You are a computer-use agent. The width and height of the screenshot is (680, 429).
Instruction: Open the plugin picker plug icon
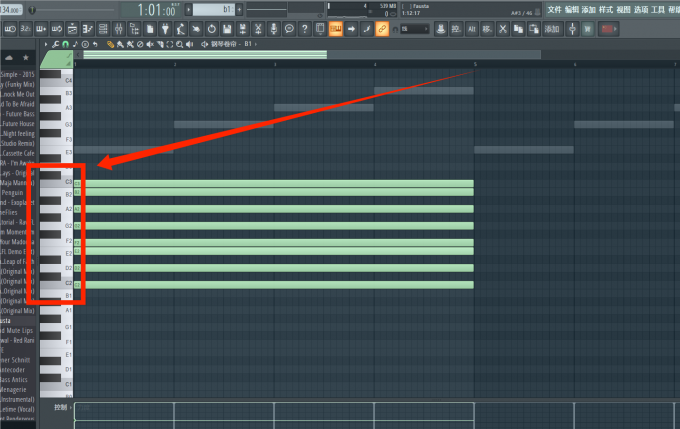165,29
